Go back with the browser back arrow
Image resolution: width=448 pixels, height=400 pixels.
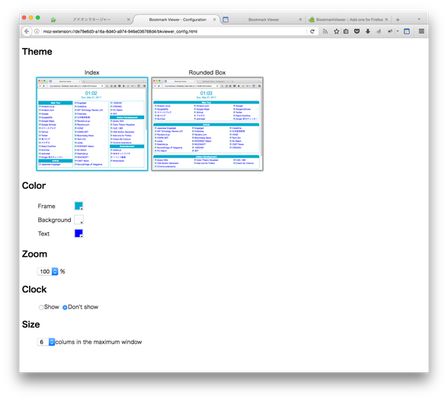27,31
